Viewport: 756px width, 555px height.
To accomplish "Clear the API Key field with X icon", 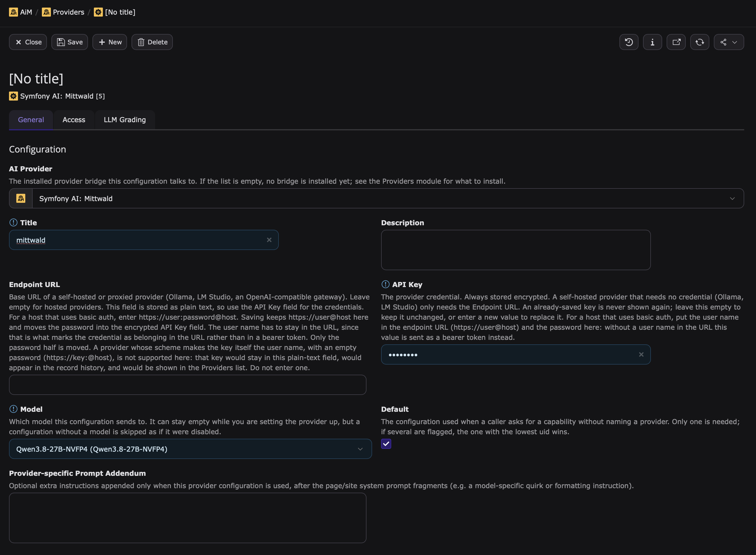I will (641, 354).
